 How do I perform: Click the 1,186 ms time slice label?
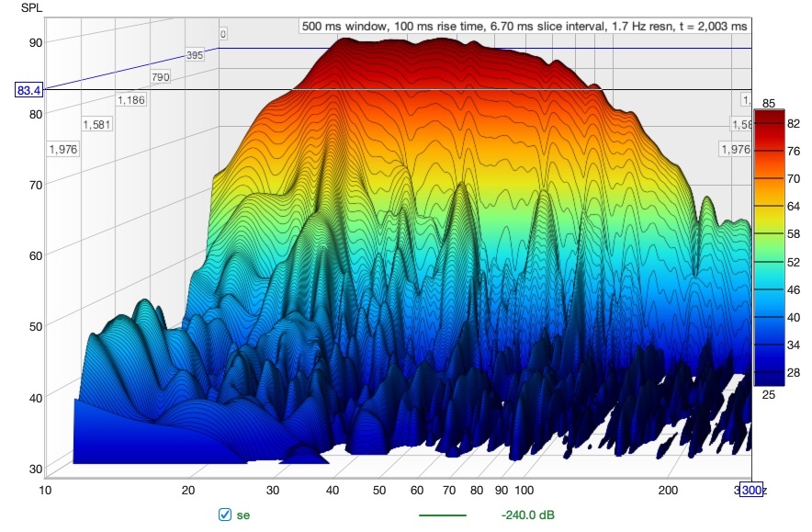click(131, 100)
